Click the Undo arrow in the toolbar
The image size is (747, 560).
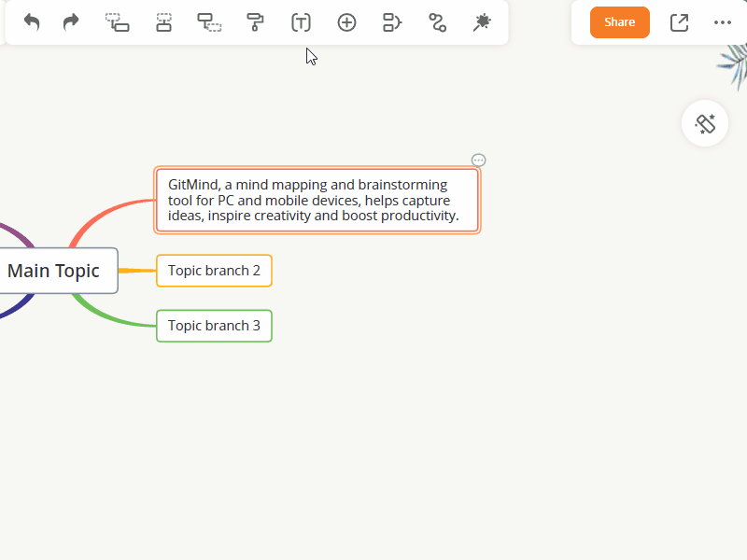point(32,22)
